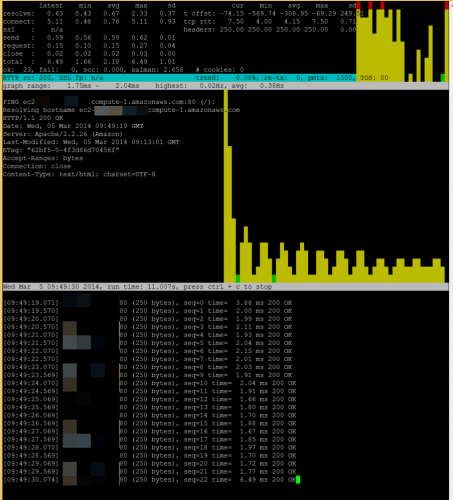The height and width of the screenshot is (500, 453).
Task: Click the graph range gray status line
Action: (225, 86)
